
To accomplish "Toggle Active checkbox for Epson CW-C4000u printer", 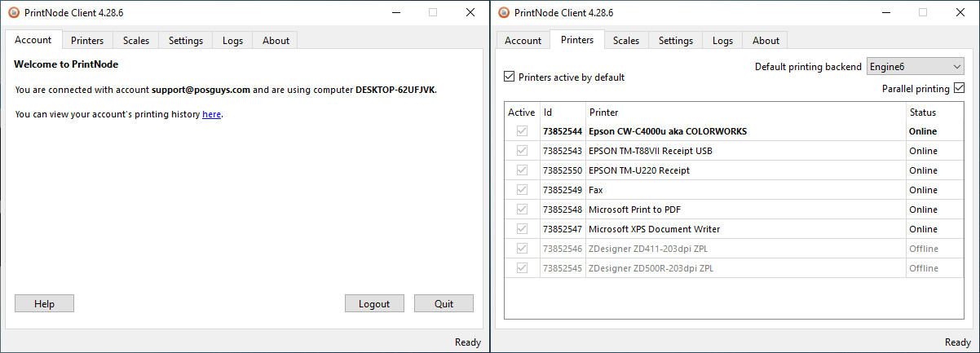I will pos(522,131).
